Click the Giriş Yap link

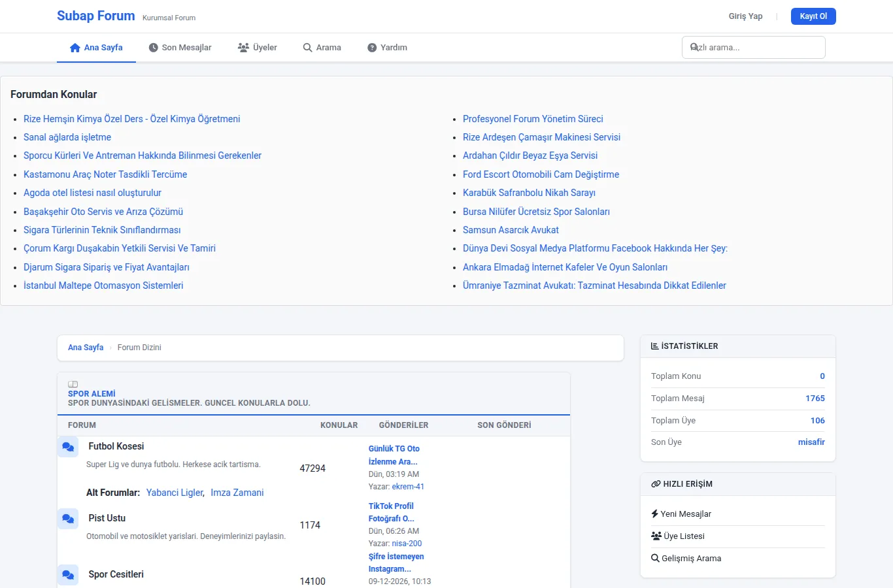[745, 16]
